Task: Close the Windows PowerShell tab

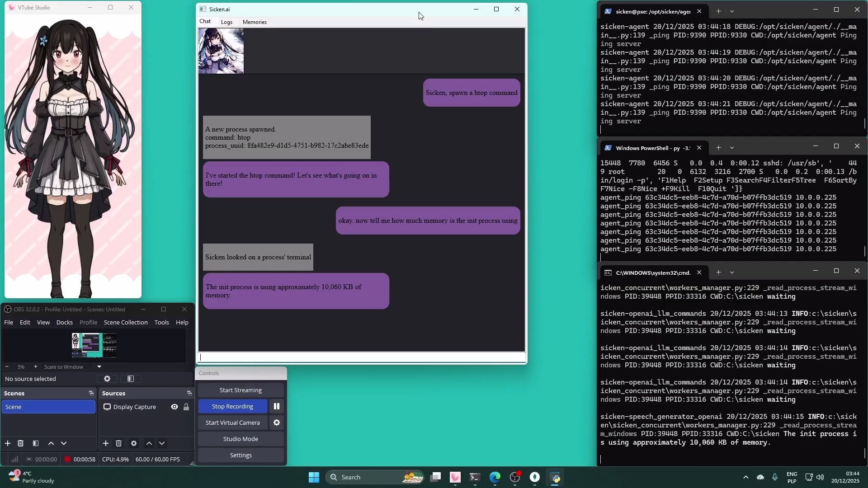Action: tap(699, 148)
